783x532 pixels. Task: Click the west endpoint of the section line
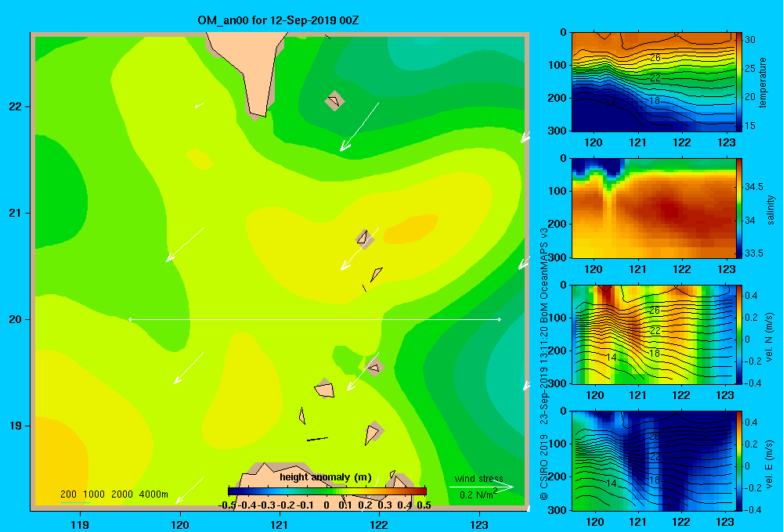tap(130, 319)
